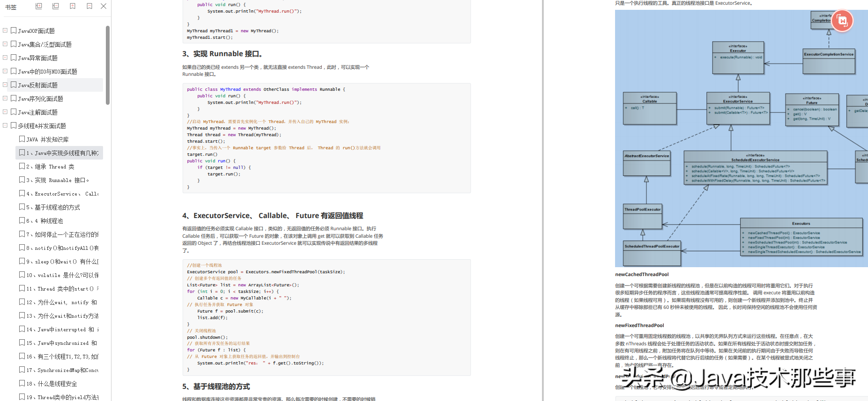
Task: Click the 书签 panel title
Action: pyautogui.click(x=11, y=7)
